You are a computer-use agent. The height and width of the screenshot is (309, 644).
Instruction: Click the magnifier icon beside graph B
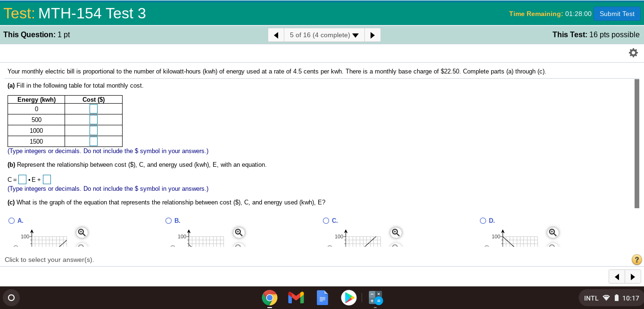[239, 232]
